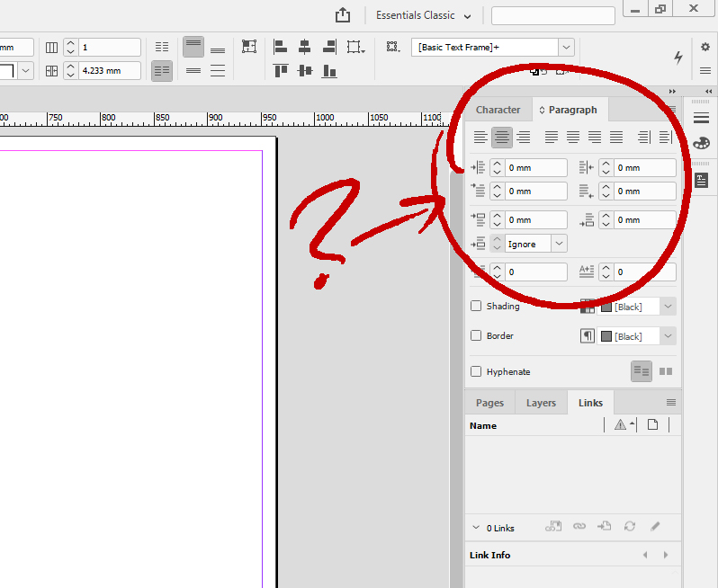Collapse the 0 Links info chevron
Viewport: 718px width, 588px height.
click(476, 528)
